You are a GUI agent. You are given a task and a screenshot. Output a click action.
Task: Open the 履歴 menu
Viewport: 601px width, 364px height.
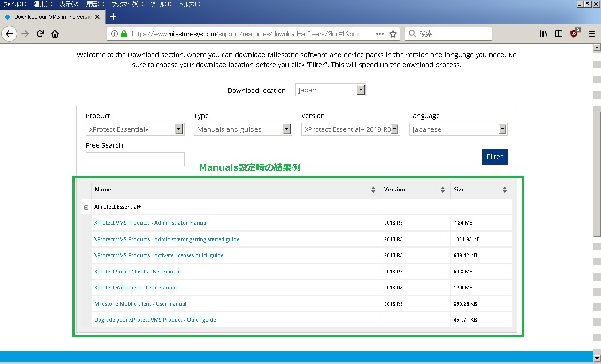pos(94,4)
